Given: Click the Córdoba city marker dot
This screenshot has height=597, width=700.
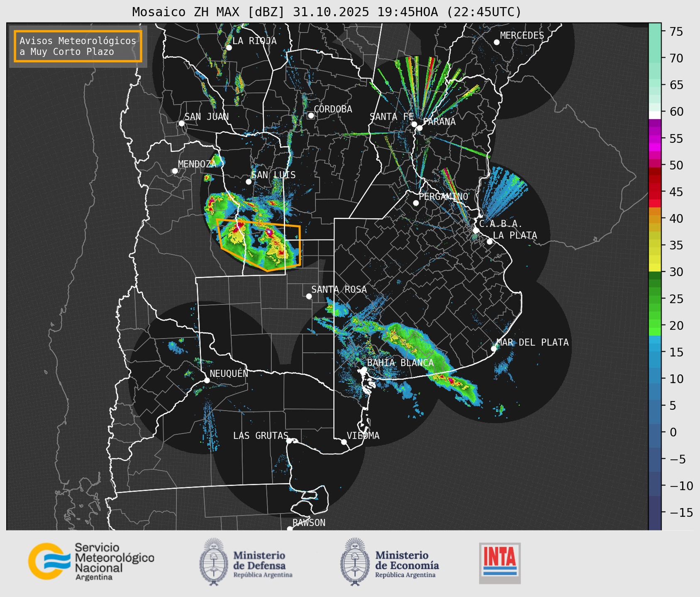Looking at the screenshot, I should 311,115.
